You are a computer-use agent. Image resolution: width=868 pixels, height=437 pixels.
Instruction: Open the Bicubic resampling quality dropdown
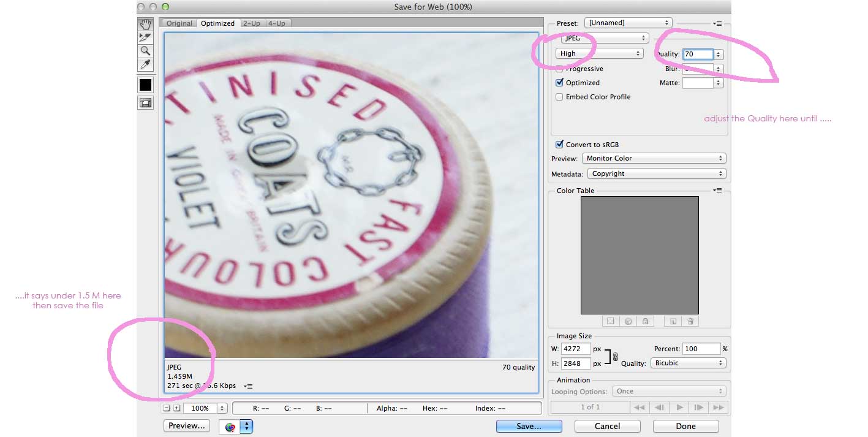[688, 363]
